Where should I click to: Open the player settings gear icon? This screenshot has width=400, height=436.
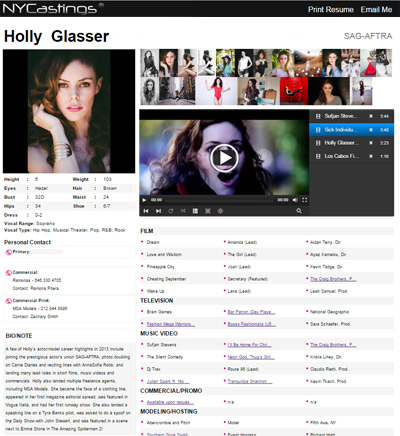click(x=220, y=211)
